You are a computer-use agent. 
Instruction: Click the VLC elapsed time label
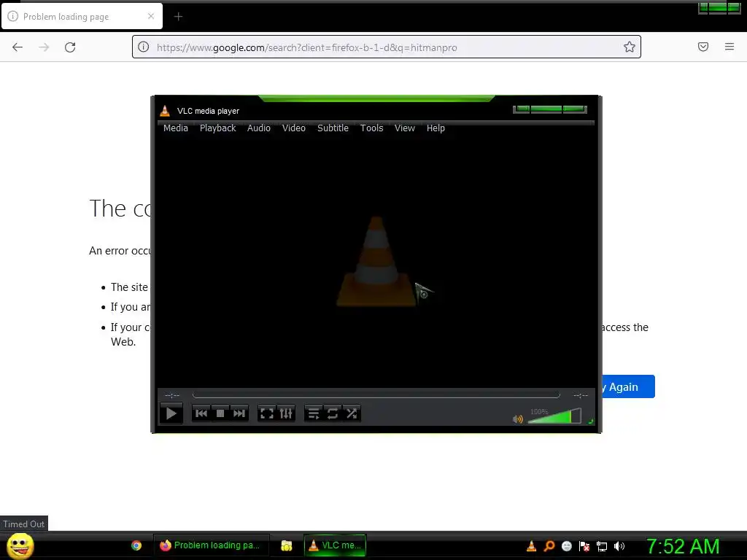tap(172, 395)
